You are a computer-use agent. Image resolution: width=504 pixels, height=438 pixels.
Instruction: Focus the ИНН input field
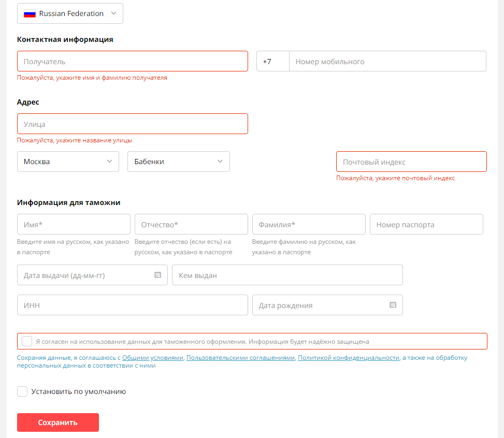pyautogui.click(x=133, y=305)
